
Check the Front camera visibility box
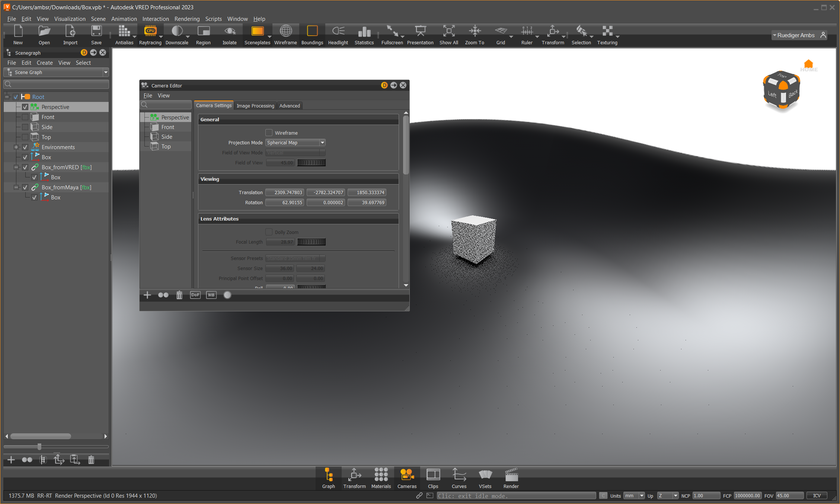coord(25,117)
